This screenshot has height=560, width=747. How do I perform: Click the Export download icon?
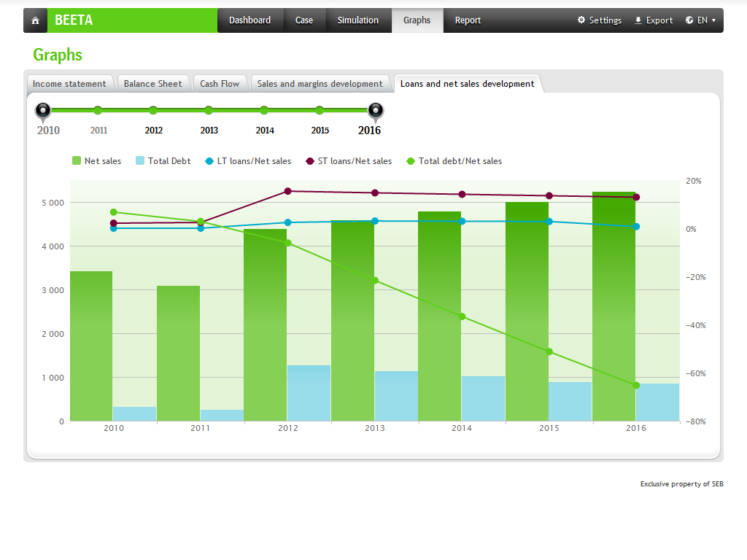[638, 20]
